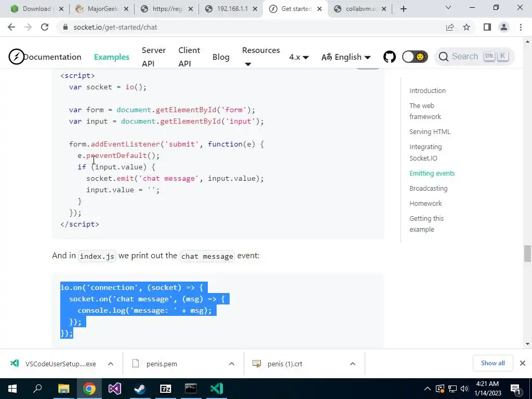Bookmark this page with the star

[467, 27]
